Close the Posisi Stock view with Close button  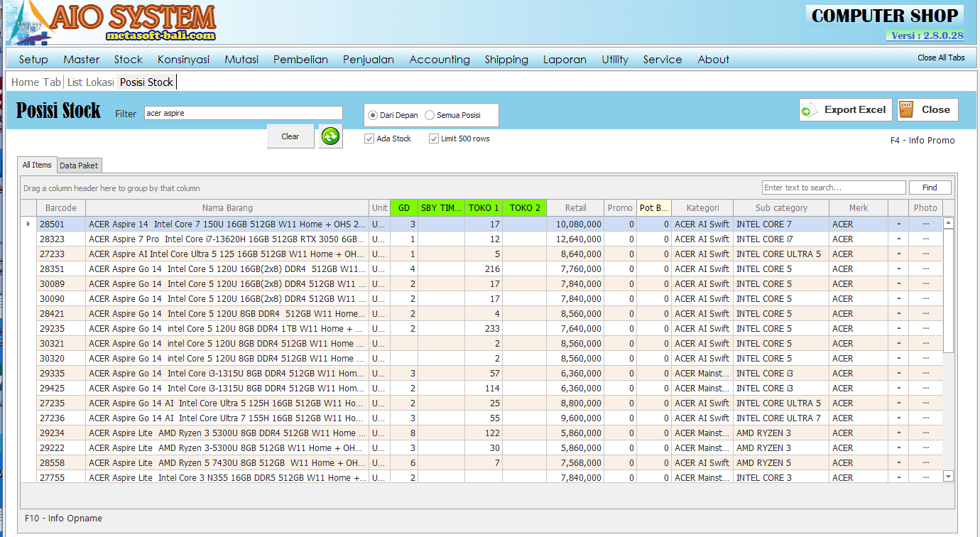pos(927,110)
